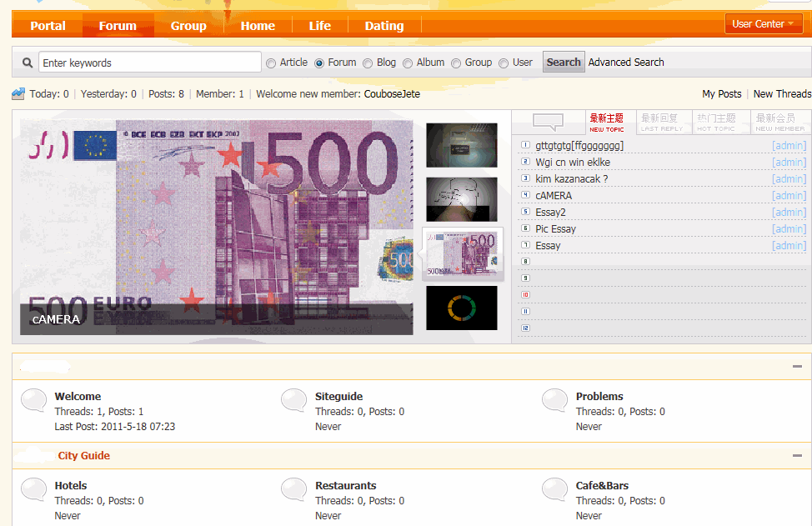Open the Cafe&Bars forum speech bubble icon
The width and height of the screenshot is (812, 526).
555,489
